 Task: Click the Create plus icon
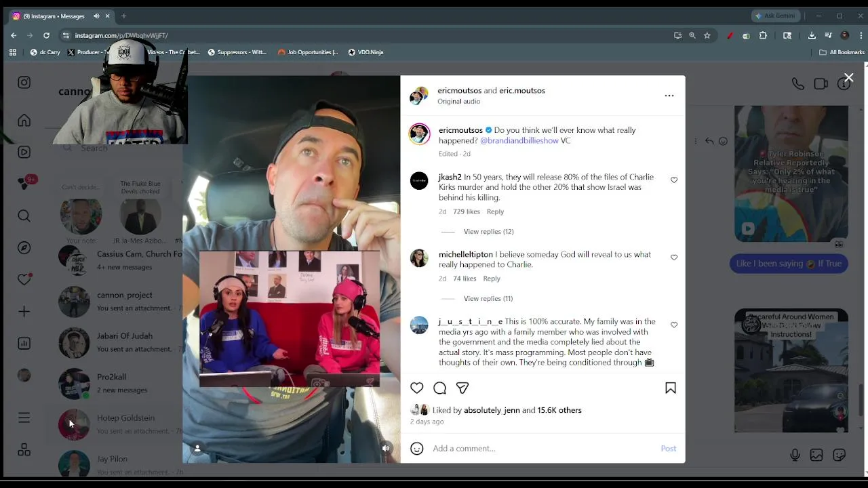(x=24, y=312)
